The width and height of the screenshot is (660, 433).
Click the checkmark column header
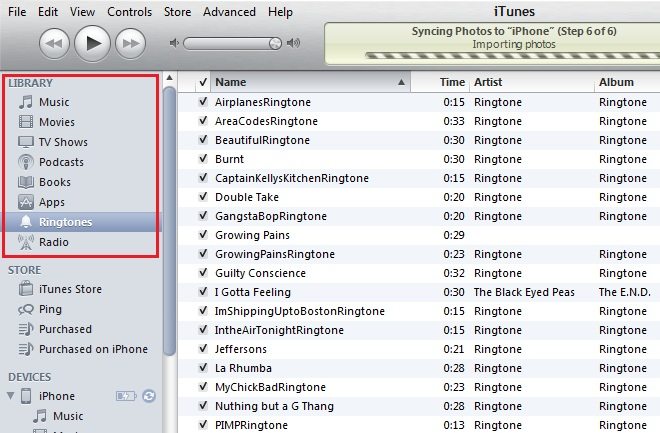(x=203, y=82)
